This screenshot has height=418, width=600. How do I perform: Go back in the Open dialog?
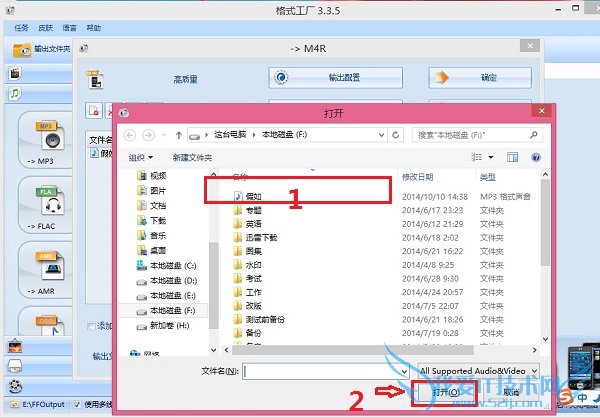pyautogui.click(x=130, y=135)
